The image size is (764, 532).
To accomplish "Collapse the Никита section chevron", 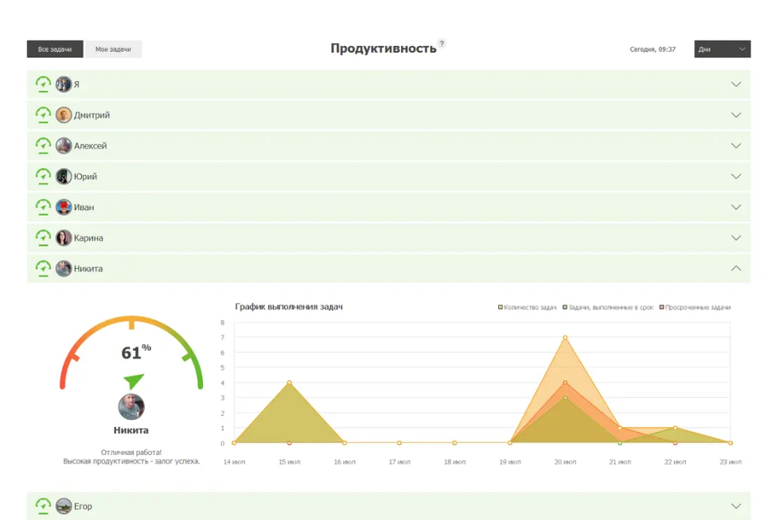I will 735,269.
